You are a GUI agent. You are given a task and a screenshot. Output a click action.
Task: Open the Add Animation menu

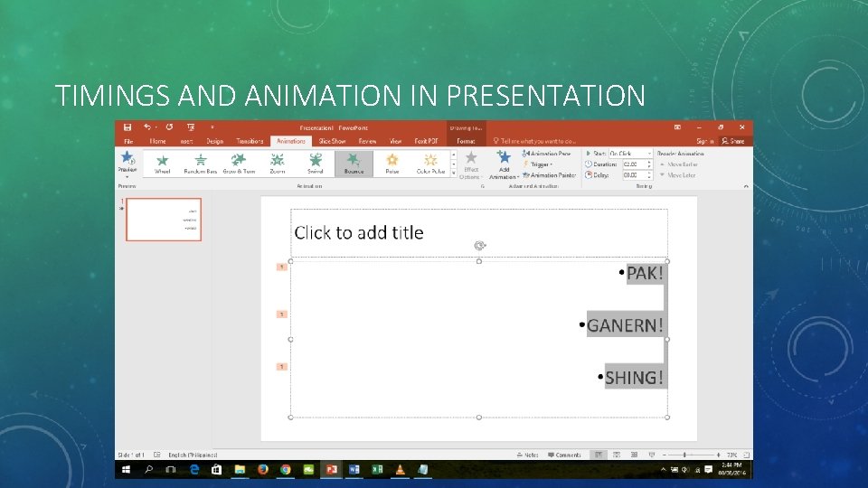point(504,164)
